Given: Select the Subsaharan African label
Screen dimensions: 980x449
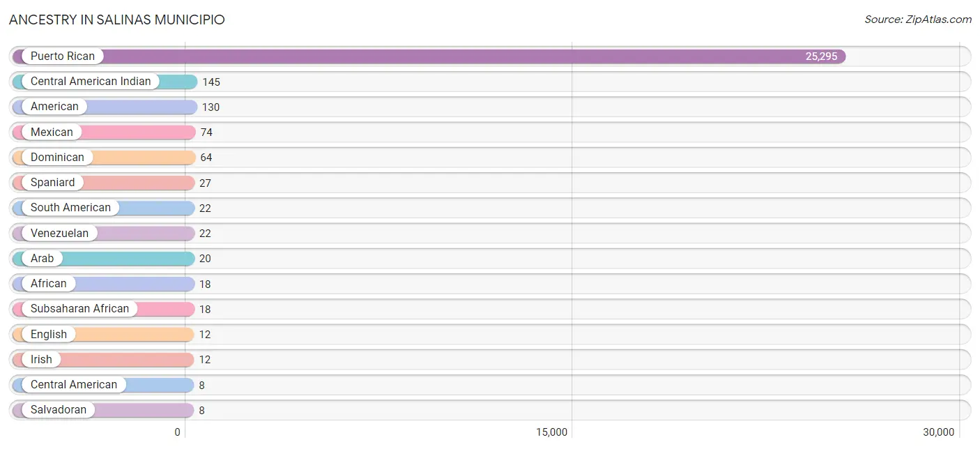Looking at the screenshot, I should pyautogui.click(x=80, y=309).
